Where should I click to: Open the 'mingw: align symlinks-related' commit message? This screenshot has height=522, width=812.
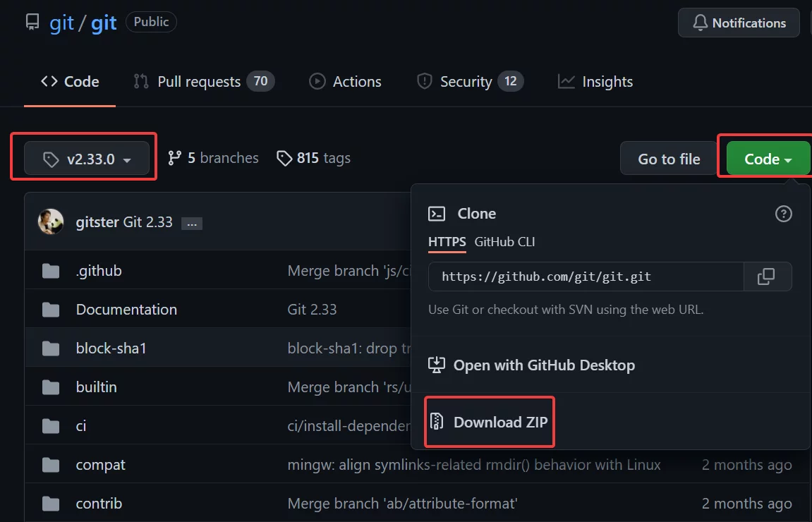[x=474, y=465]
